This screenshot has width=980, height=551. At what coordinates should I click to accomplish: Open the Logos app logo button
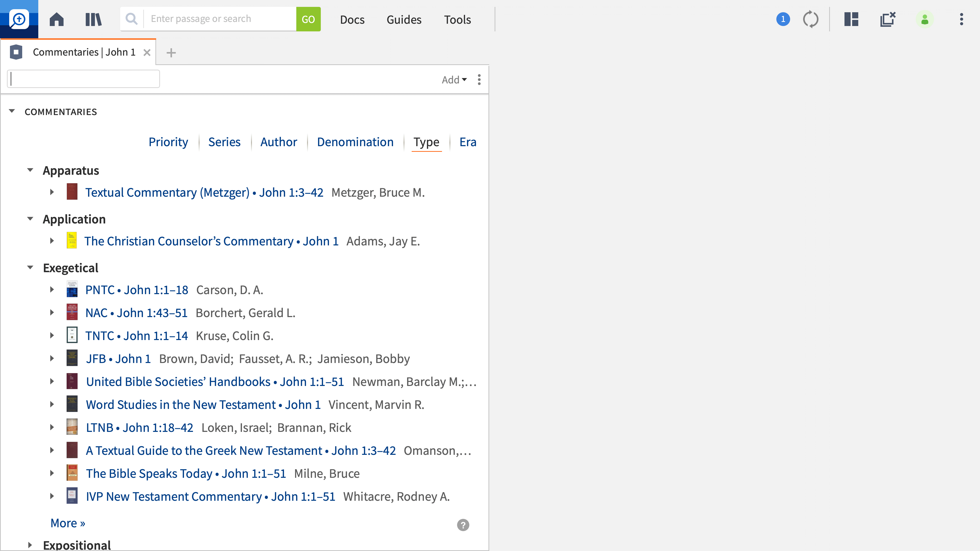click(x=19, y=19)
